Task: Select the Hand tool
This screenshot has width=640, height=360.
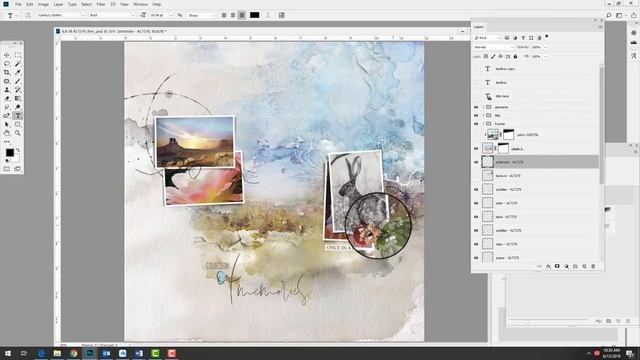Action: (7, 133)
